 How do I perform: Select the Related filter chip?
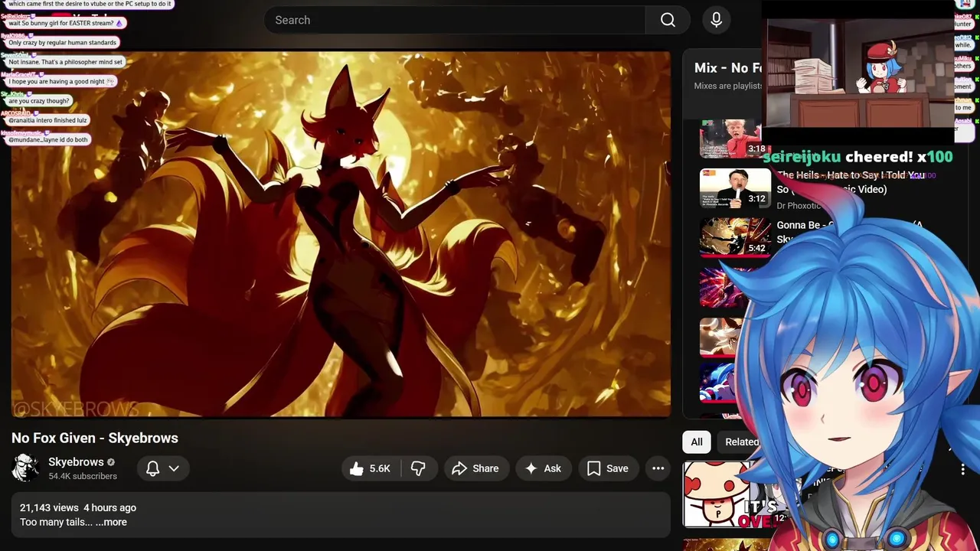(x=740, y=442)
